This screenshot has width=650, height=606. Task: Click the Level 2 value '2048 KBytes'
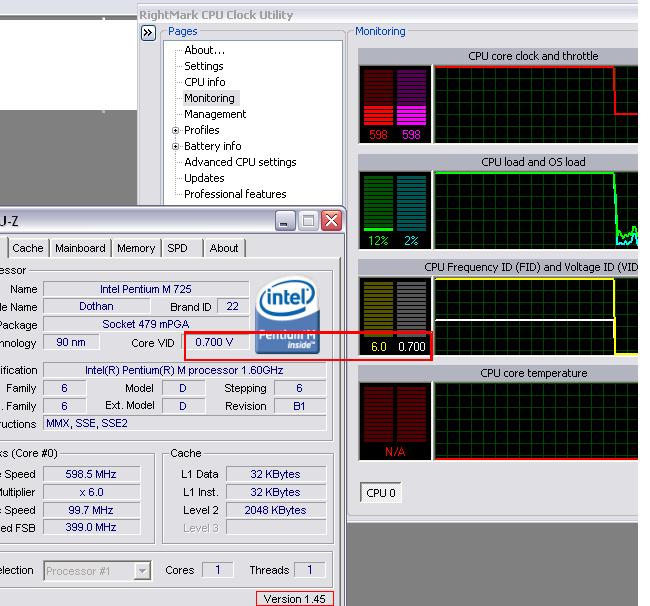tap(276, 510)
